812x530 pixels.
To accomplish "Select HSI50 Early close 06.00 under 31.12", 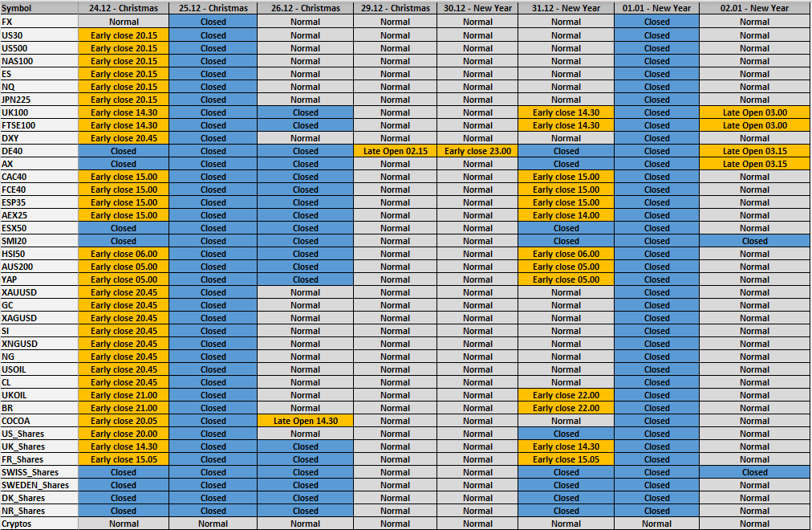I will point(566,254).
